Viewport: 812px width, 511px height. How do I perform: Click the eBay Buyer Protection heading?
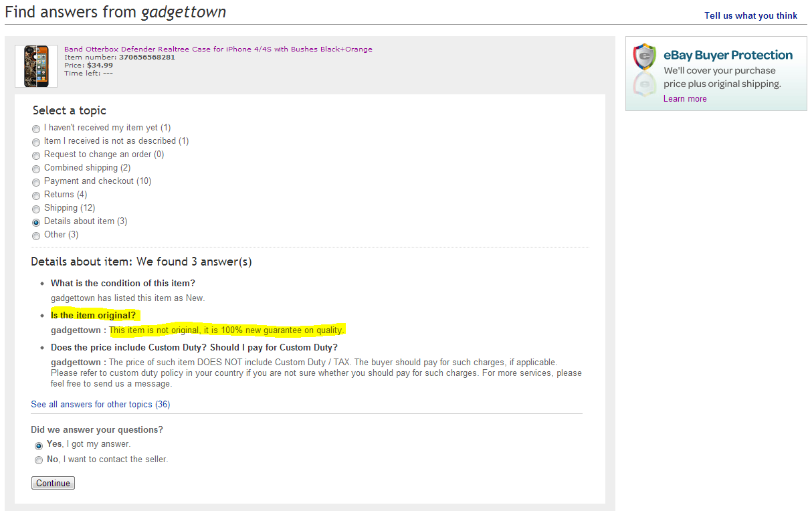[728, 56]
